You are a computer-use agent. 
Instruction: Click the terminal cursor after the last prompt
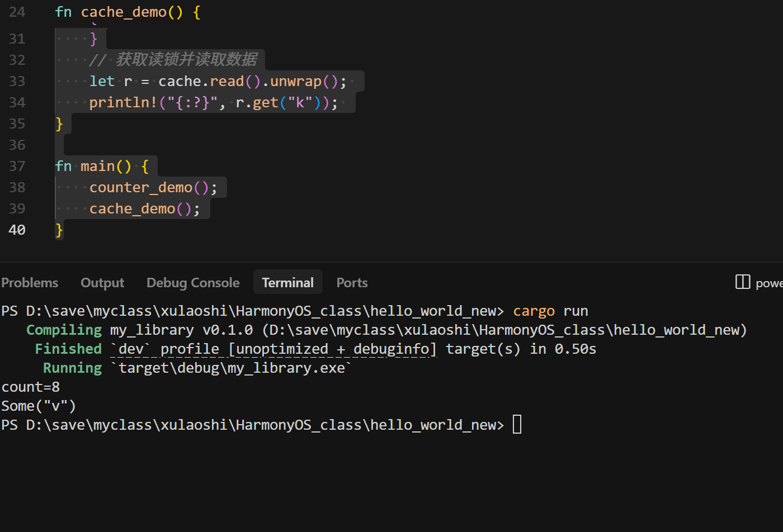[517, 425]
